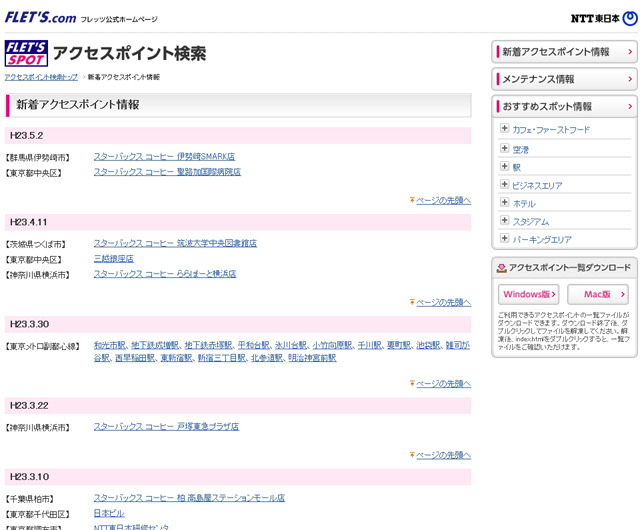Open the 要町駅 station link
Screen dimensions: 640x530
tap(399, 345)
